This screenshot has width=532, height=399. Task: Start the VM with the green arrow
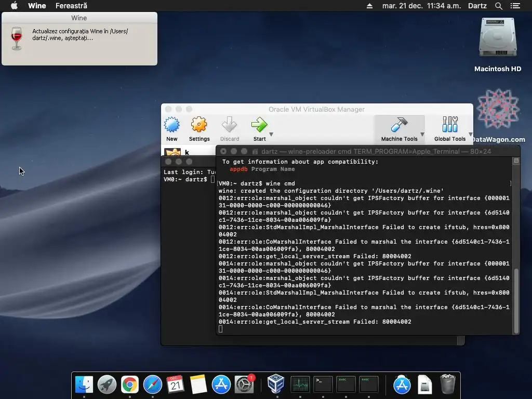click(259, 129)
